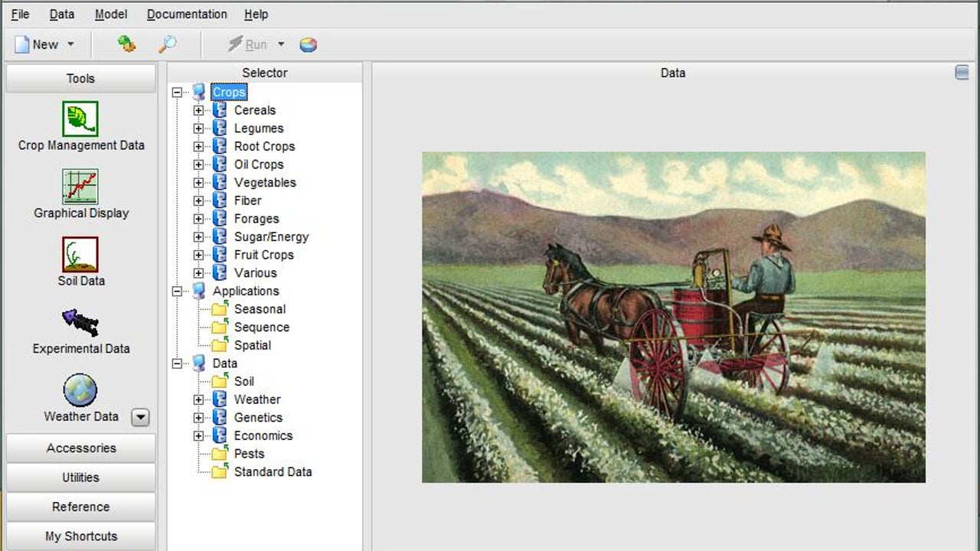Select the Sugar/Energy tree item
The width and height of the screenshot is (980, 551).
[272, 236]
